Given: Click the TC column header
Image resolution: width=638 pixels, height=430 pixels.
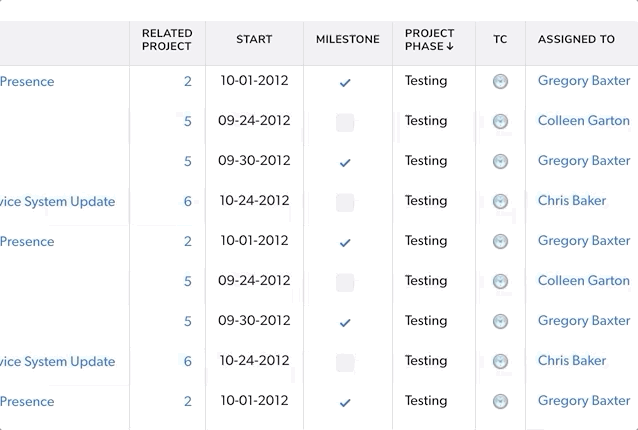Looking at the screenshot, I should tap(500, 39).
